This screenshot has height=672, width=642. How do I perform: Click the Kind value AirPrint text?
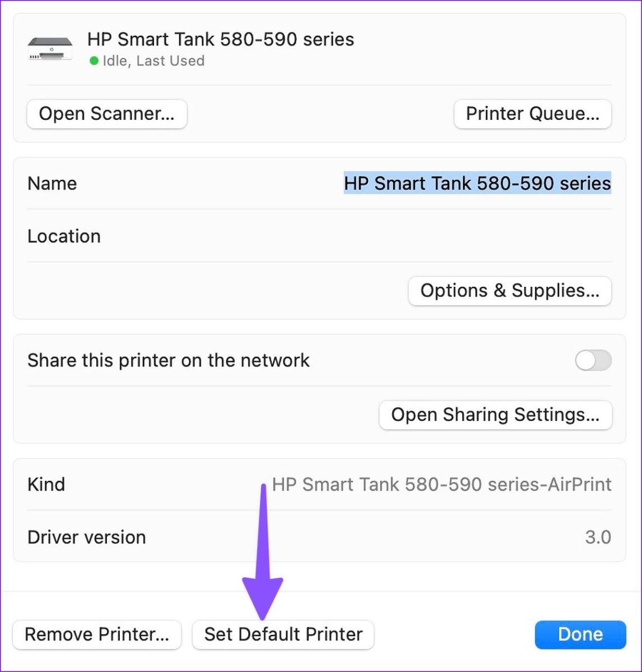click(x=441, y=484)
